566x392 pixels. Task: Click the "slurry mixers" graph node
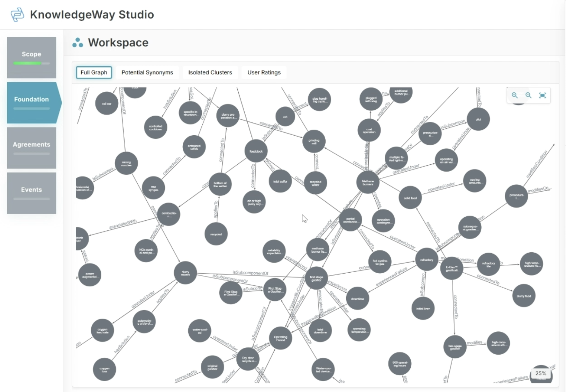[185, 273]
